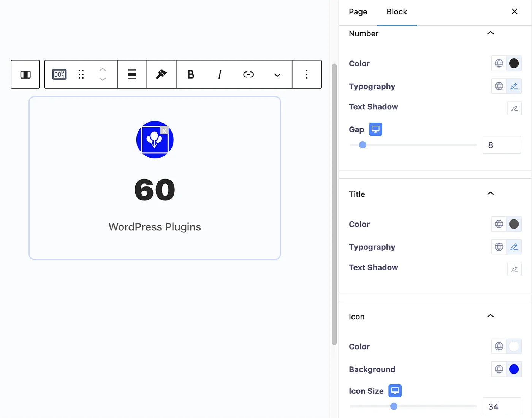Viewport: 532px width, 418px height.
Task: Pick the Icon color white swatch
Action: tap(514, 346)
